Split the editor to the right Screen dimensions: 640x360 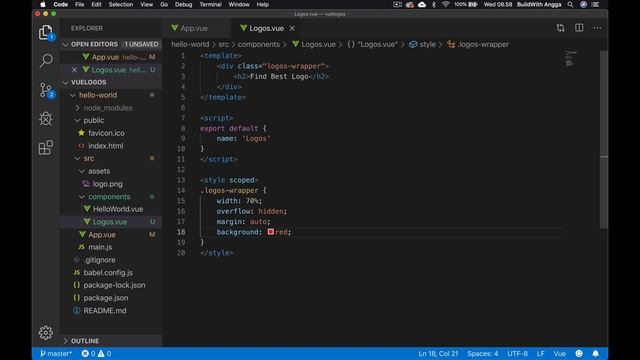pyautogui.click(x=579, y=28)
